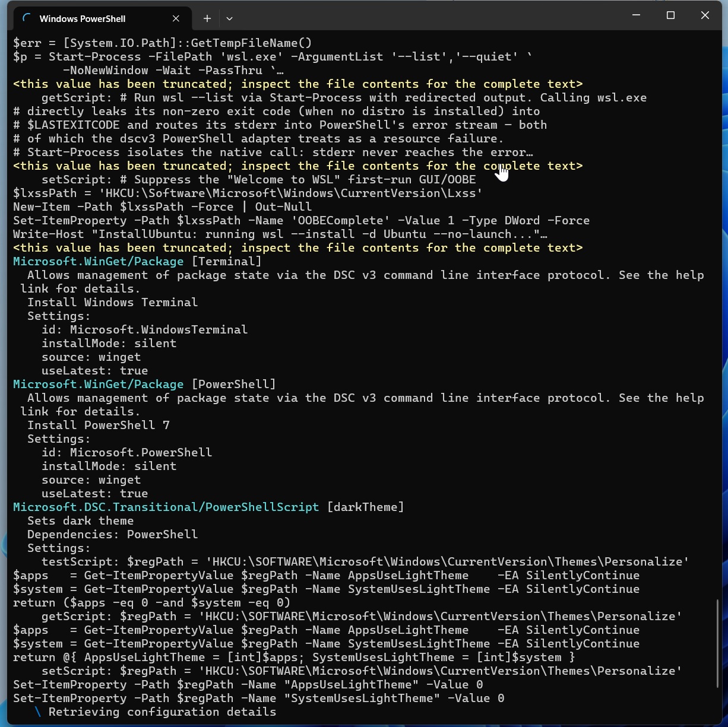Close the terminal window
Image resolution: width=728 pixels, height=727 pixels.
(x=705, y=15)
